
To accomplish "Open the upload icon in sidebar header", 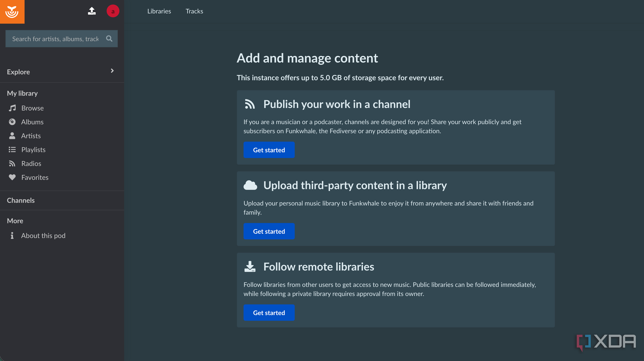I will (92, 11).
